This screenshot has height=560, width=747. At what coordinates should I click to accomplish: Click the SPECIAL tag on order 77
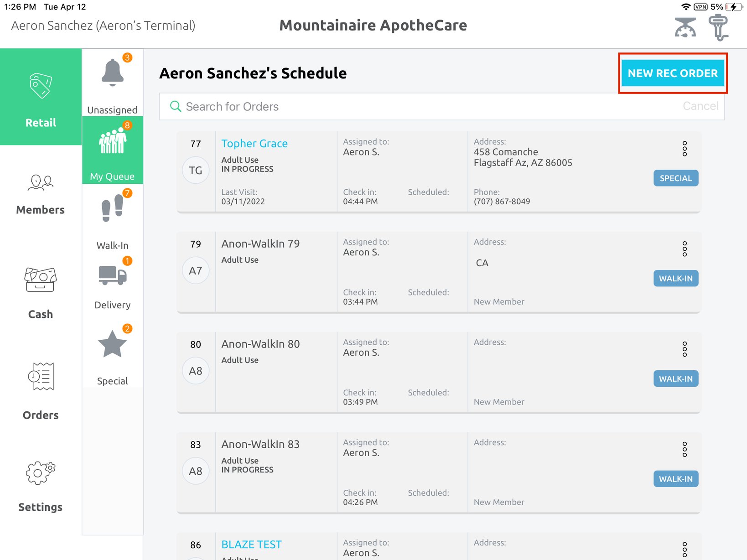675,178
